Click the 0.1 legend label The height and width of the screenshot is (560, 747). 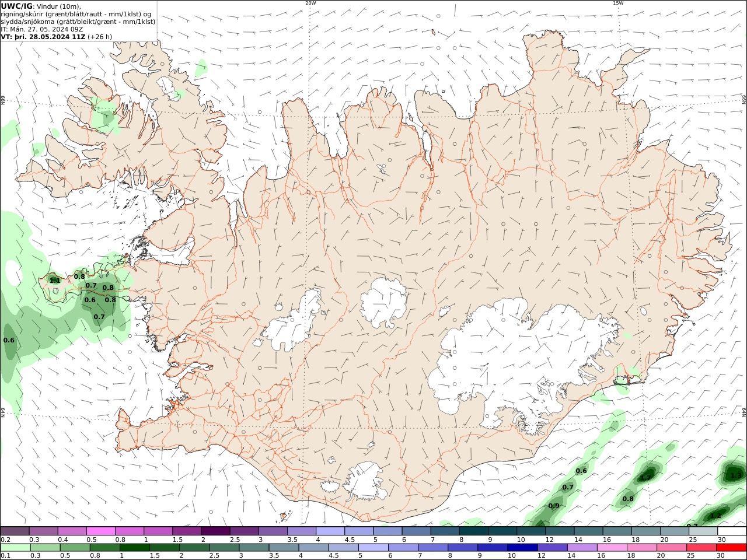[5, 555]
